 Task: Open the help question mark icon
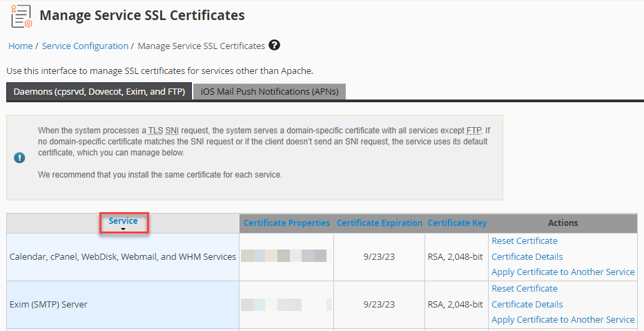(275, 46)
